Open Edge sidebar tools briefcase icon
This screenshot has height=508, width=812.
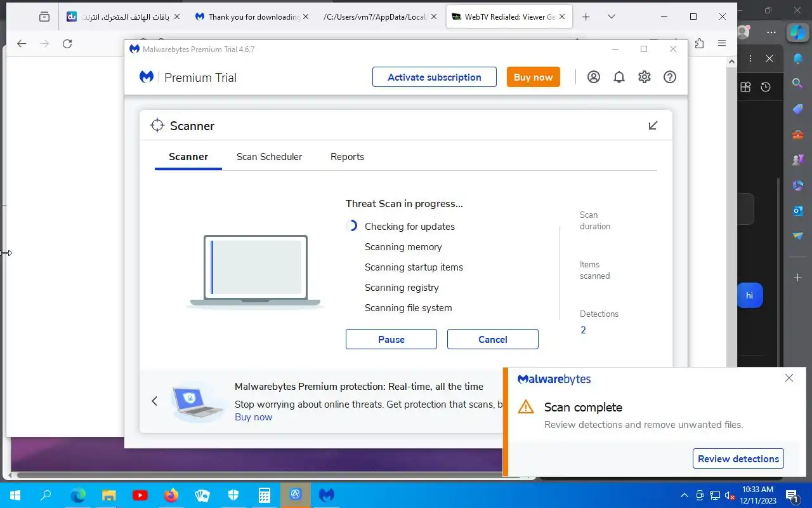(x=798, y=135)
